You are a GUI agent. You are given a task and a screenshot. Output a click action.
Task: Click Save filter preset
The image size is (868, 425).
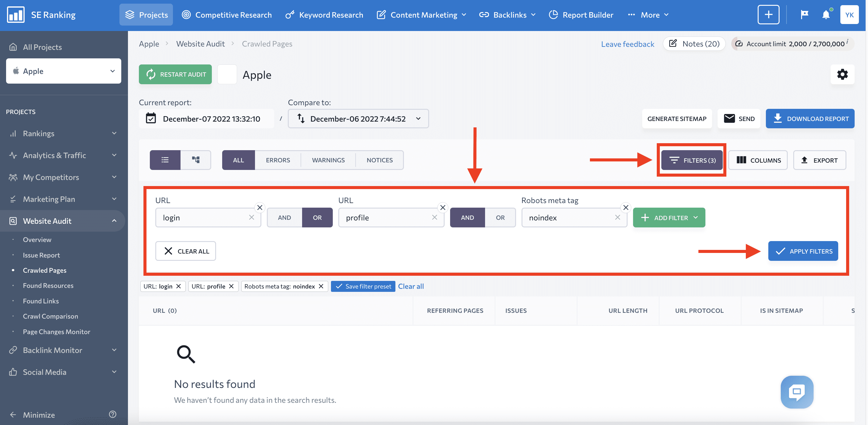coord(363,286)
